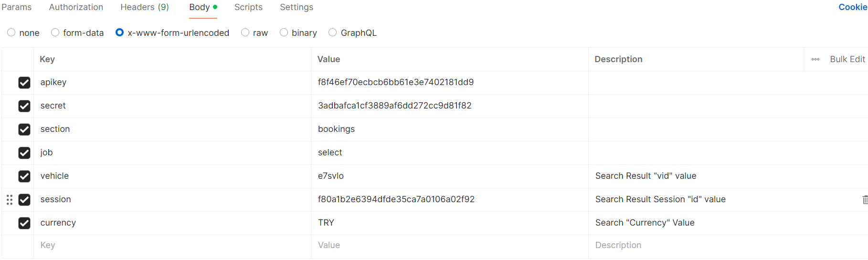Open the three-dots column options menu

pyautogui.click(x=815, y=59)
